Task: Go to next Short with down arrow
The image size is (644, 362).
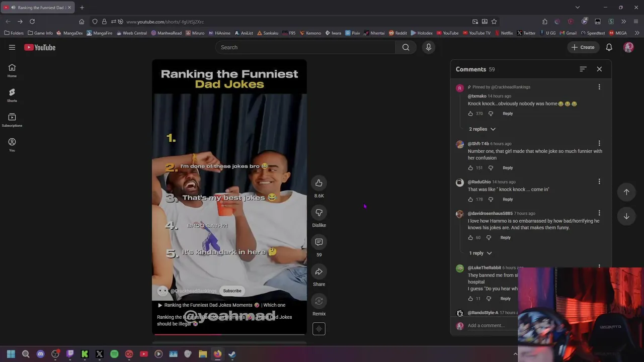Action: pyautogui.click(x=626, y=216)
